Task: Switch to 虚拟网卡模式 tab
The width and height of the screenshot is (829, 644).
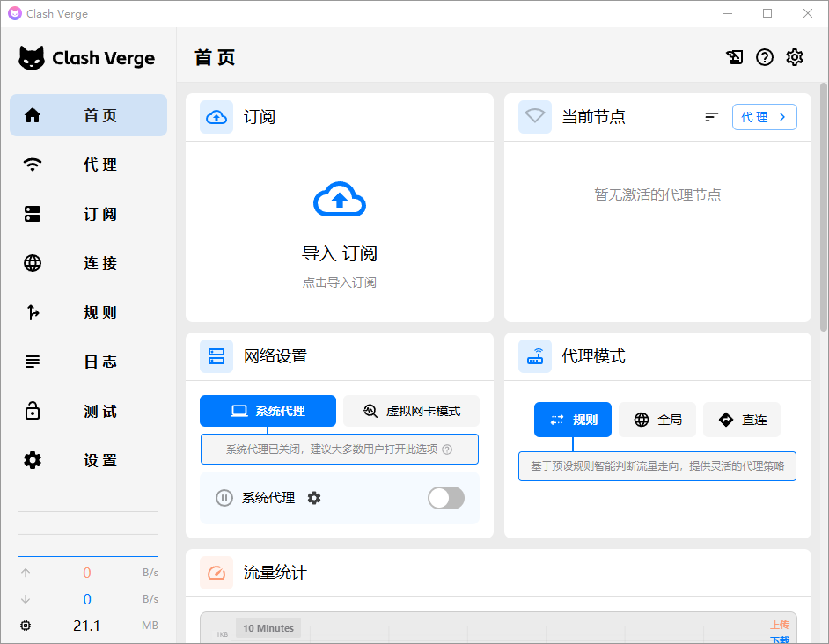Action: [412, 411]
